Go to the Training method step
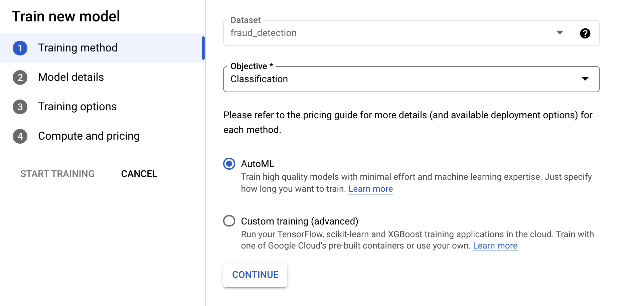The height and width of the screenshot is (306, 644). (x=78, y=48)
